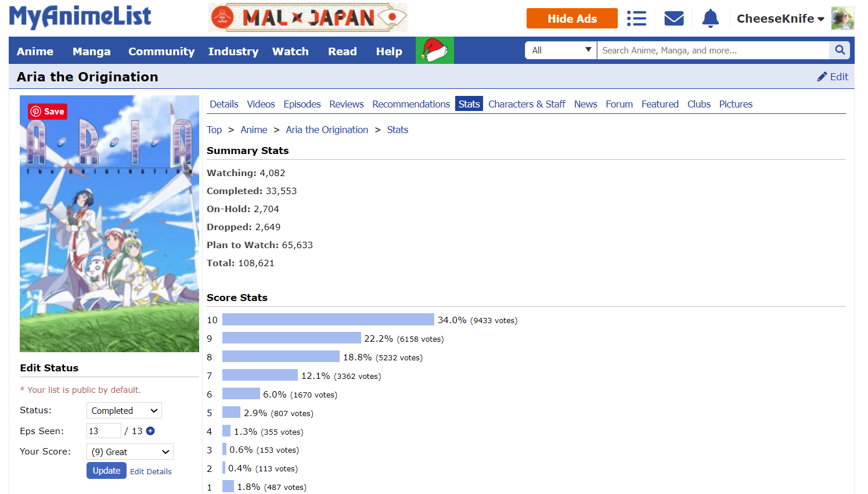Image resolution: width=868 pixels, height=494 pixels.
Task: Click the Pinterest Save button
Action: tap(48, 112)
